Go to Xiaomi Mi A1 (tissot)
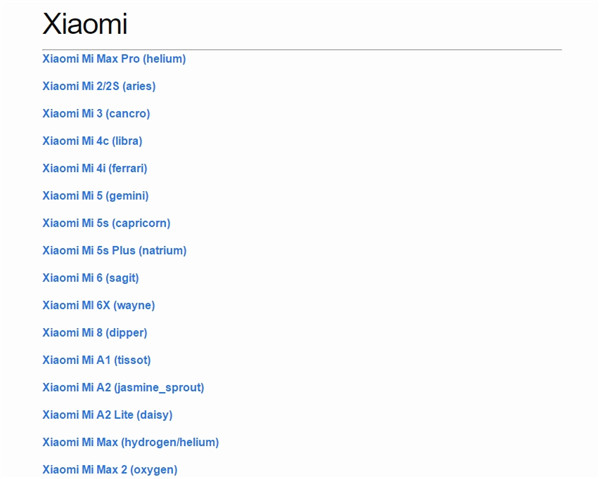 [x=96, y=360]
